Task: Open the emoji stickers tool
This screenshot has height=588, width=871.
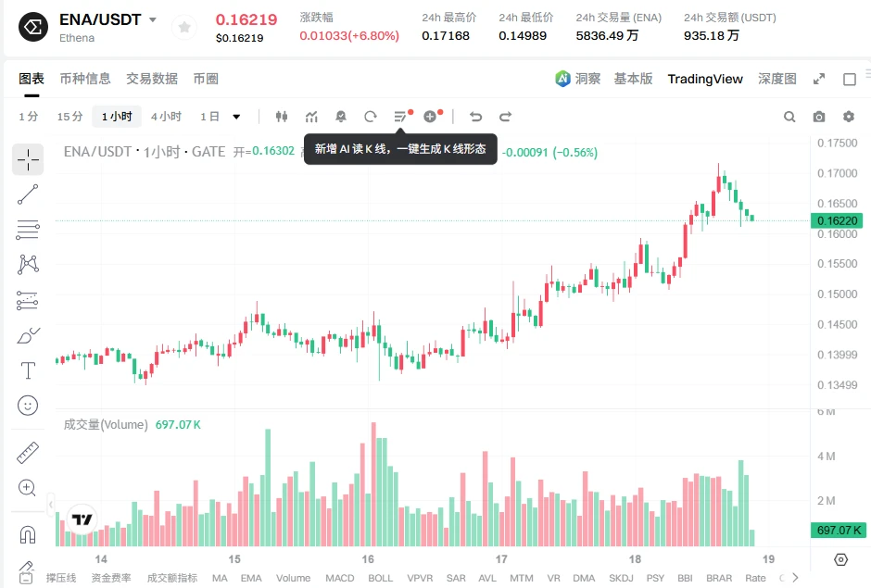Action: 28,406
